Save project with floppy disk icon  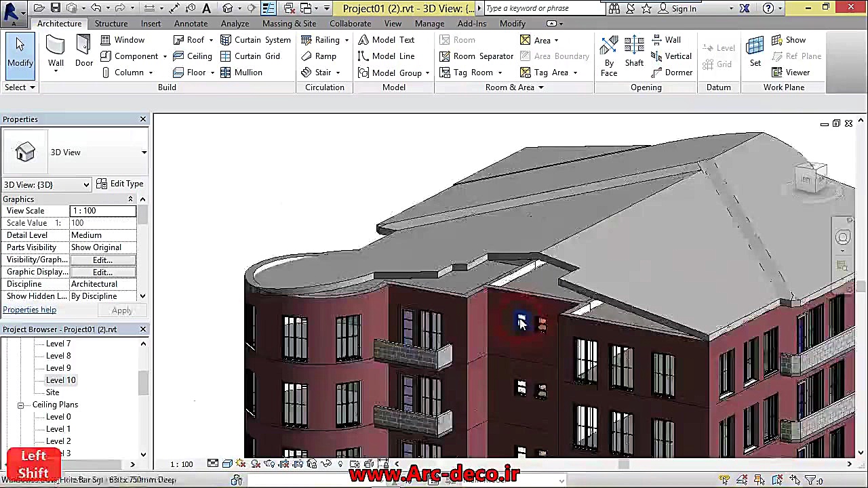pyautogui.click(x=56, y=8)
